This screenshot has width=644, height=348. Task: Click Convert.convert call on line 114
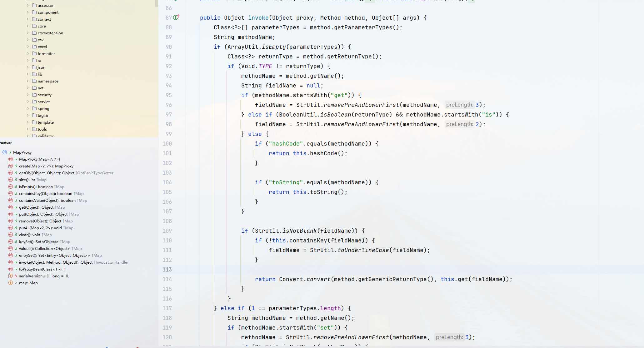click(x=305, y=279)
